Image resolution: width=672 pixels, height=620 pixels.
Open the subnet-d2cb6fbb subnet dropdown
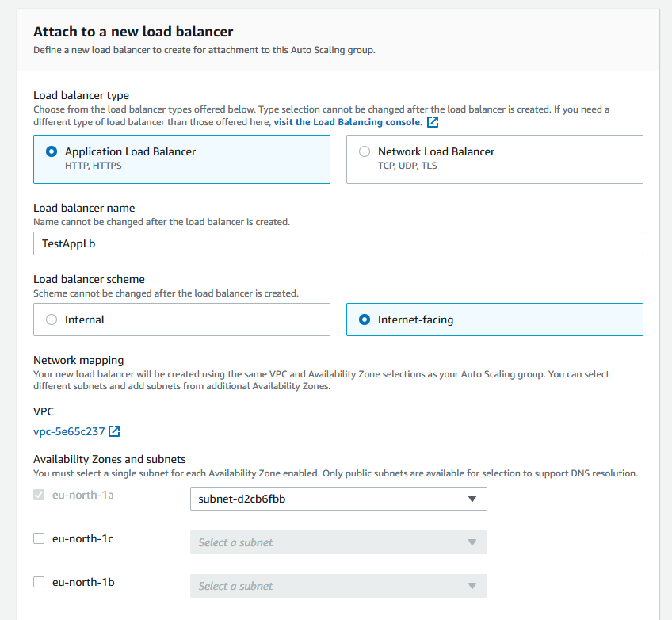[x=338, y=499]
